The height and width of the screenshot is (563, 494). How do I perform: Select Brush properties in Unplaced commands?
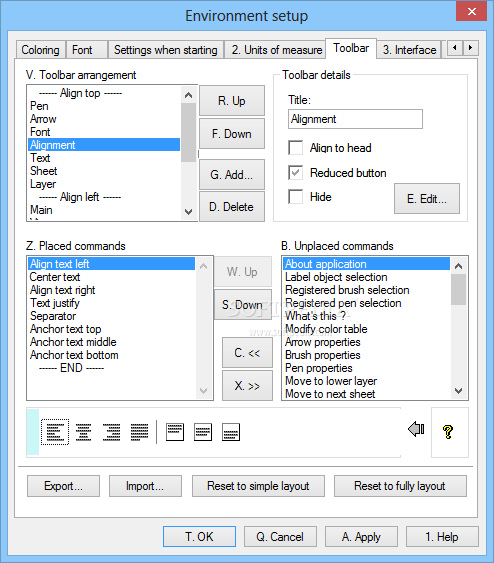[367, 355]
